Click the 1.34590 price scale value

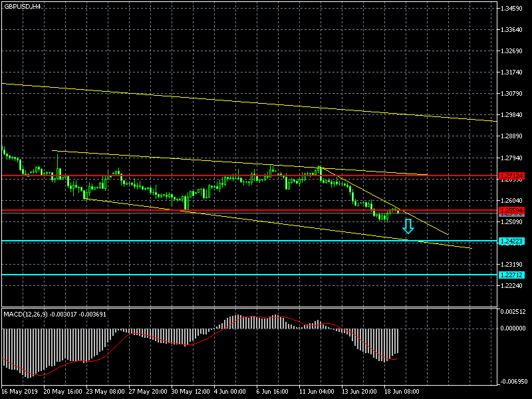pyautogui.click(x=513, y=9)
